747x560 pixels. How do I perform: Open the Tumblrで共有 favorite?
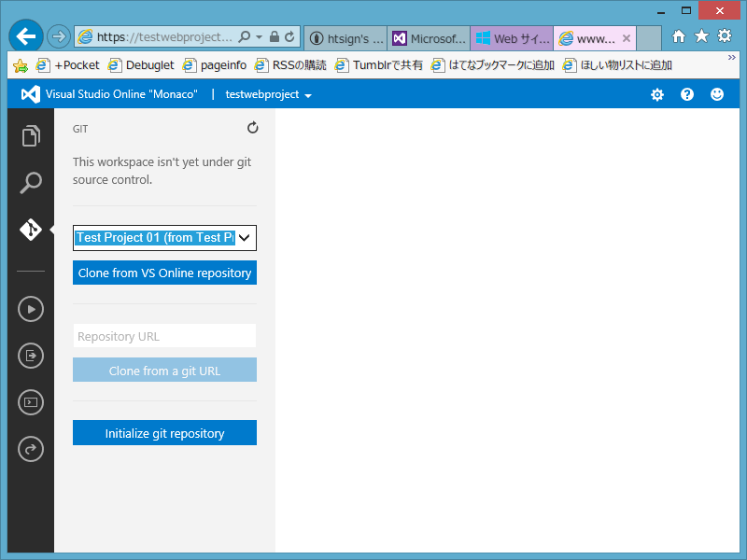point(379,65)
